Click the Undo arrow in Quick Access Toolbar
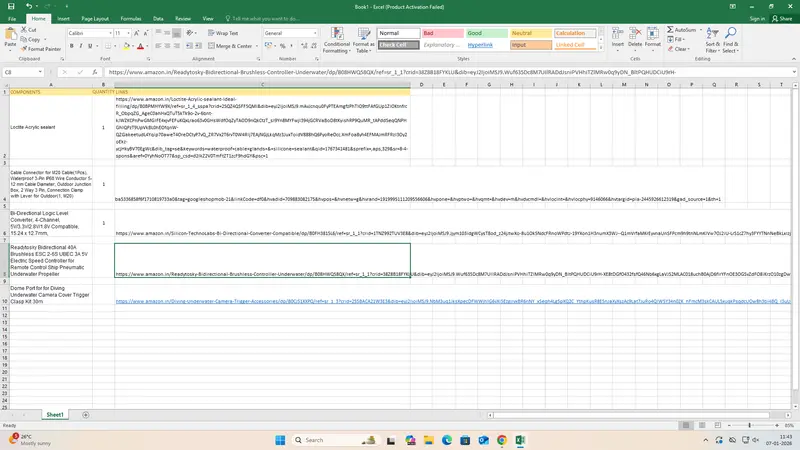 point(29,7)
